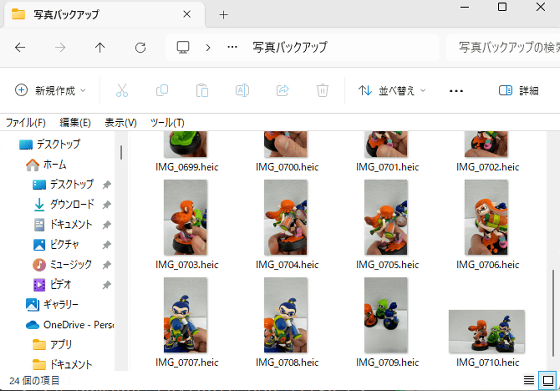The image size is (560, 391).
Task: Click the 写真バックアップ breadcrumb in address bar
Action: 290,47
